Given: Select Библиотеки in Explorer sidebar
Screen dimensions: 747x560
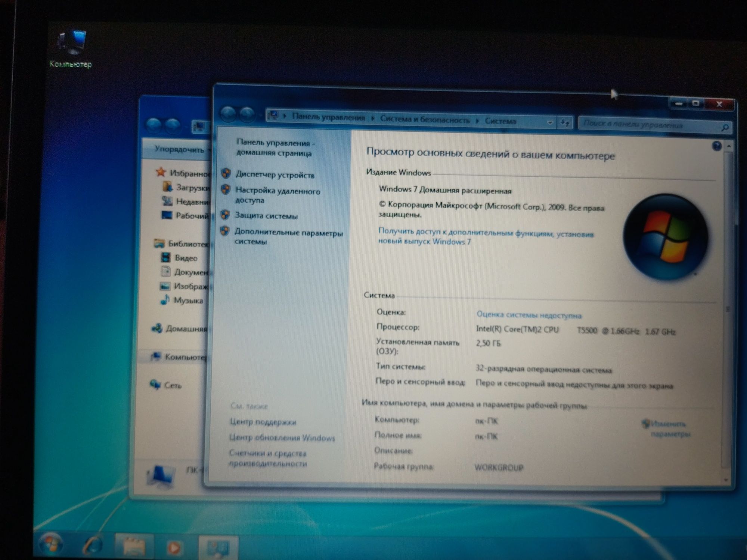Looking at the screenshot, I should (x=188, y=244).
